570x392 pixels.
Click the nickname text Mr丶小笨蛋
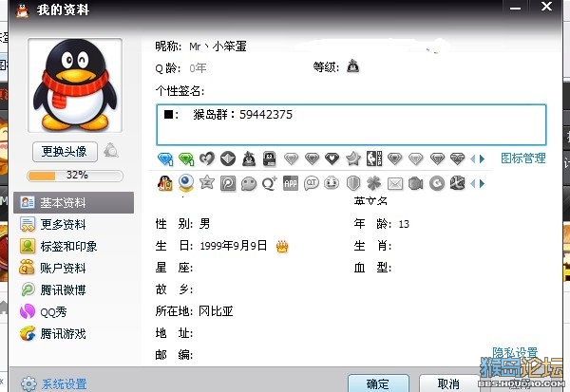pyautogui.click(x=218, y=47)
